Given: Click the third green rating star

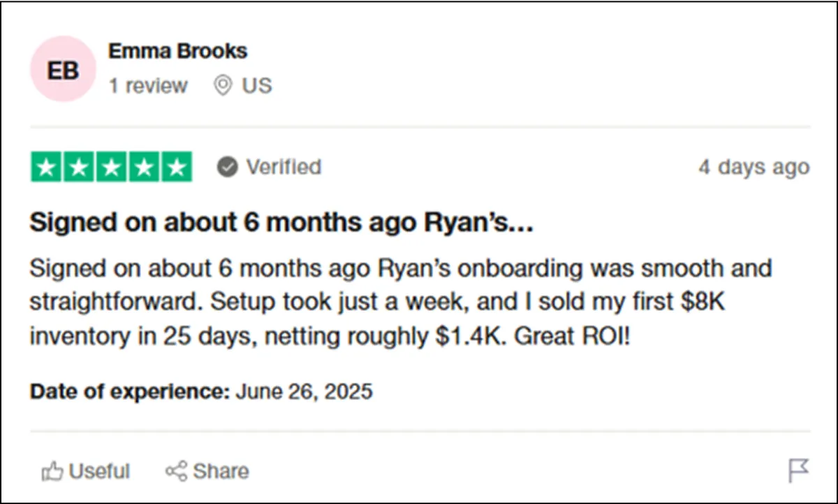Looking at the screenshot, I should point(112,168).
